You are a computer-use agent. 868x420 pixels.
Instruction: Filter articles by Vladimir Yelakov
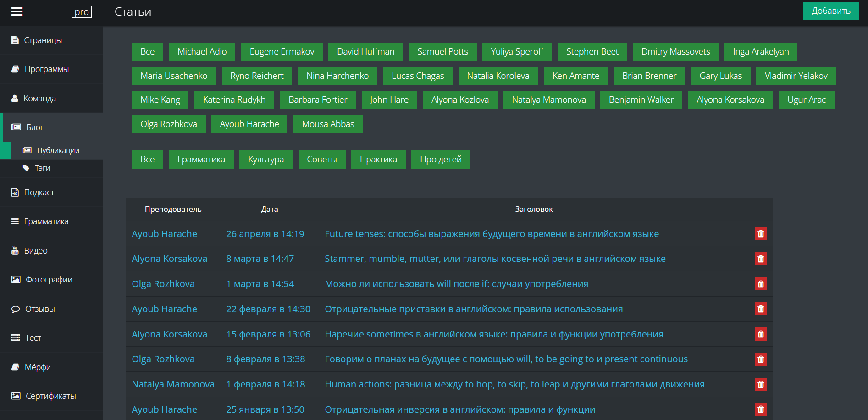796,76
